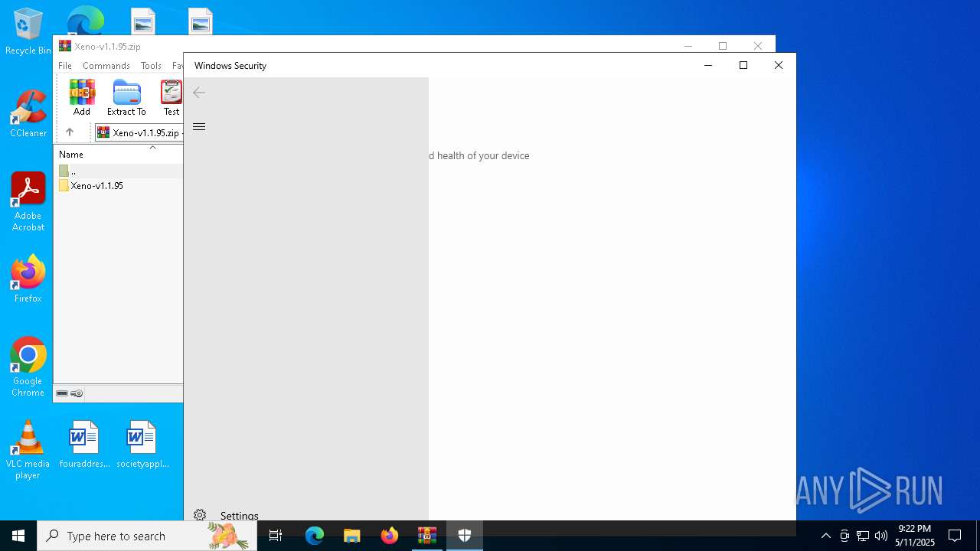
Task: Open the Recycle Bin desktop icon
Action: point(28,32)
